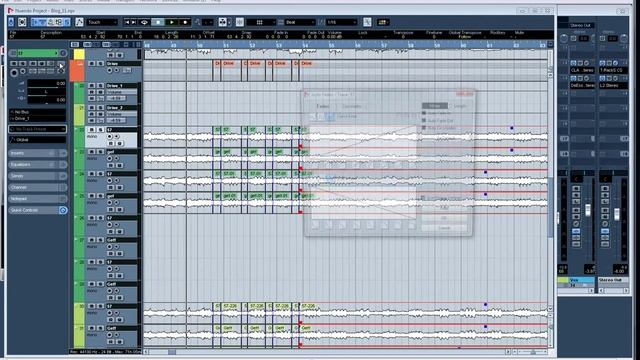The height and width of the screenshot is (360, 640).
Task: Toggle power of CLA Stereo insert
Action: click(x=573, y=63)
